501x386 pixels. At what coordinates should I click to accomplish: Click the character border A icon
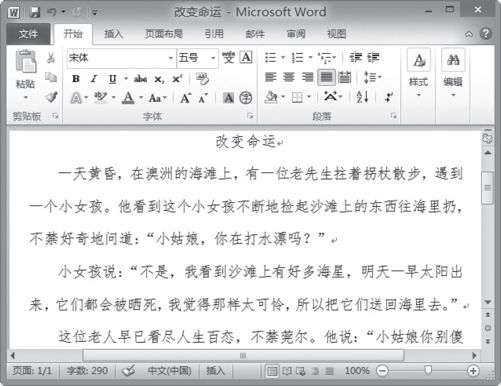pos(246,57)
